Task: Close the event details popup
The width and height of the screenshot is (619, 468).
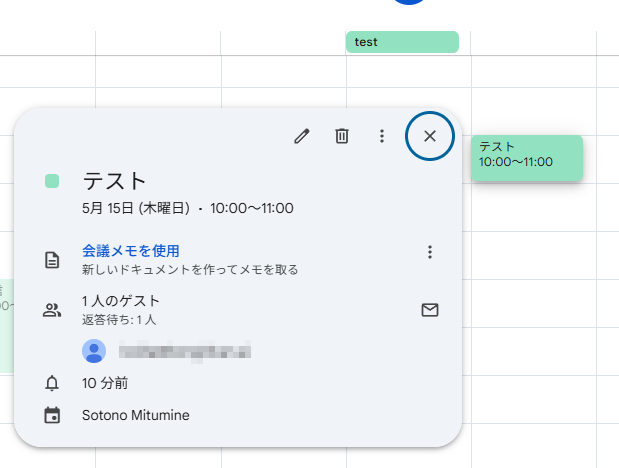Action: click(430, 136)
